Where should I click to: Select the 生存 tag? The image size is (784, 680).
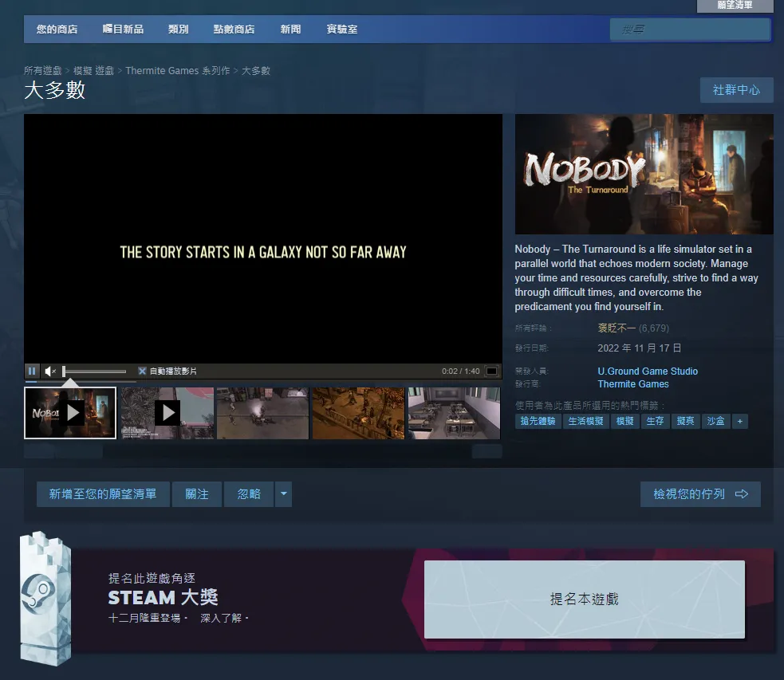655,421
